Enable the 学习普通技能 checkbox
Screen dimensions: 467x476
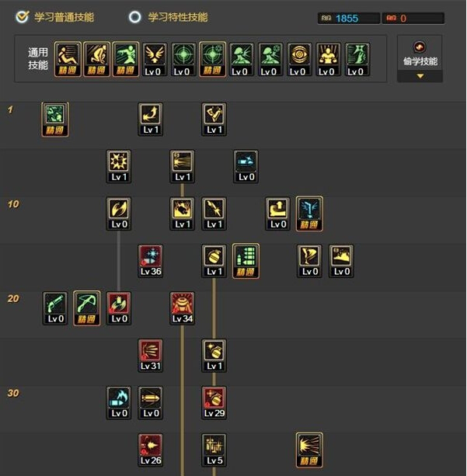pos(23,17)
